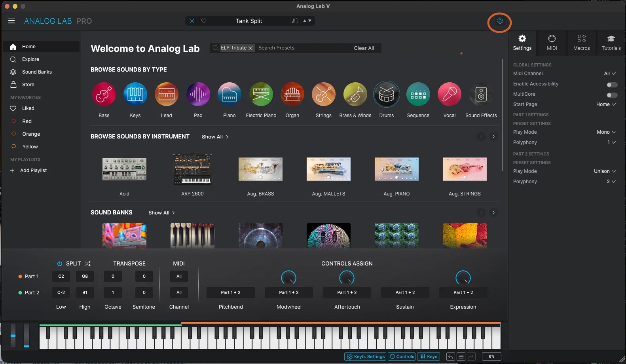Choose the Pad sound type icon
Viewport: 626px width, 364px height.
point(198,94)
